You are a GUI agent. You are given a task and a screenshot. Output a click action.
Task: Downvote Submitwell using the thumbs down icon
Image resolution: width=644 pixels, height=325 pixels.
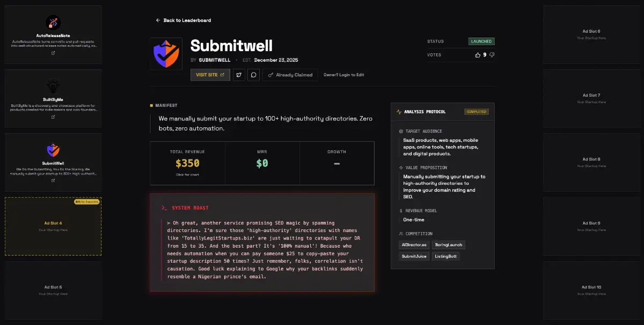pos(492,55)
